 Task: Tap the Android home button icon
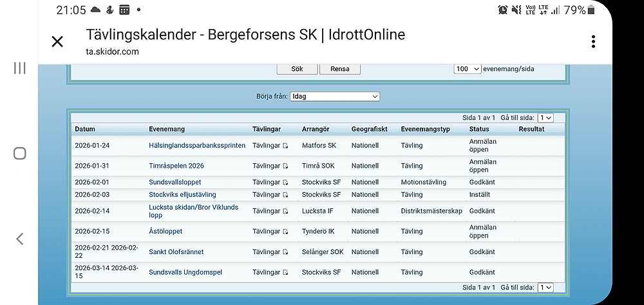[x=20, y=153]
